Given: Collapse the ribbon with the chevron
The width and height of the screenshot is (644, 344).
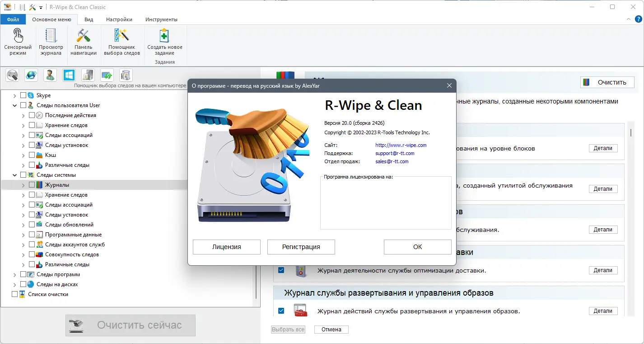Looking at the screenshot, I should 629,19.
